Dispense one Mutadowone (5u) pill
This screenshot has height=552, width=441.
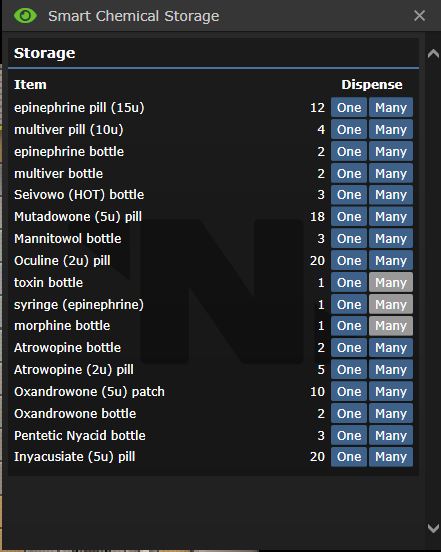(349, 217)
